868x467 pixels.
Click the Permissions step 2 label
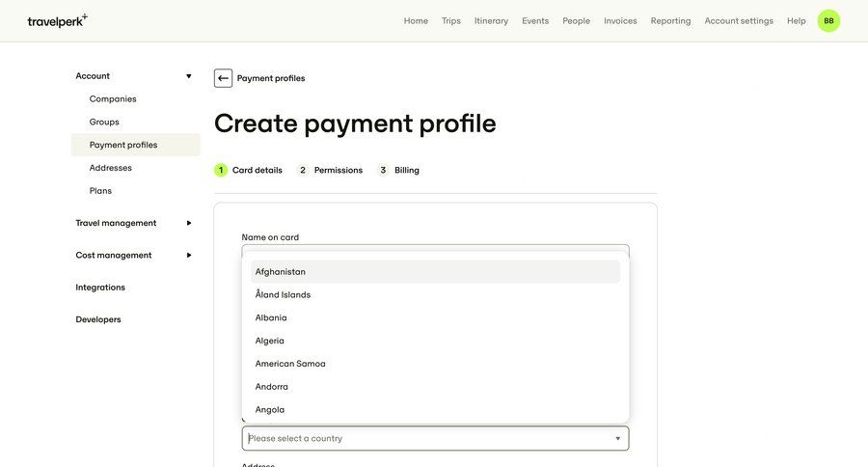tap(338, 170)
